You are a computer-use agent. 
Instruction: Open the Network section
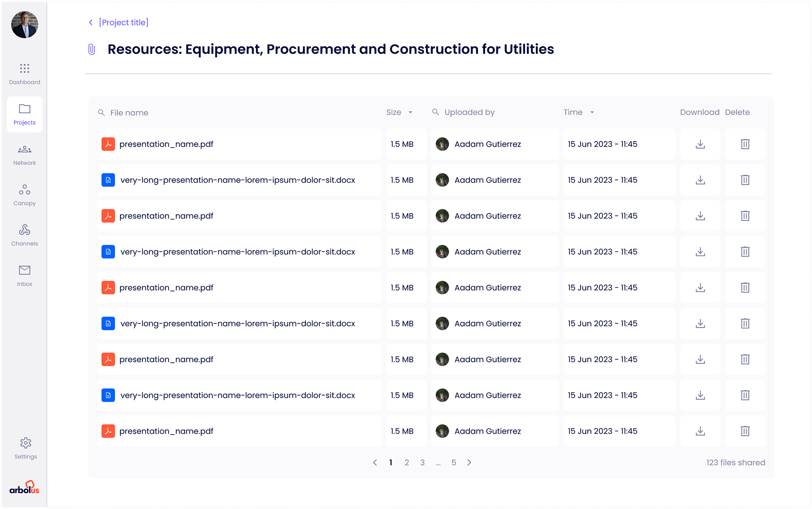click(x=25, y=155)
